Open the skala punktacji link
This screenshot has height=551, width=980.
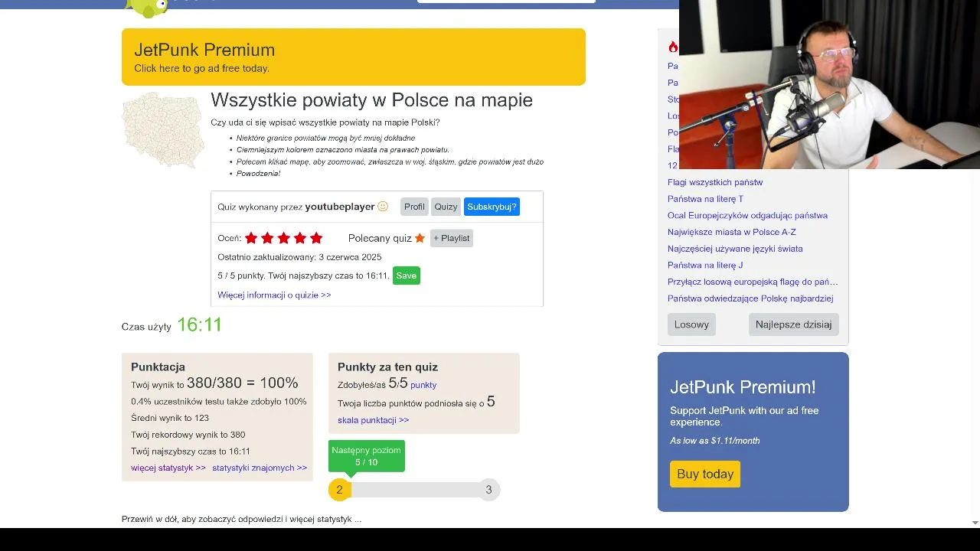374,420
